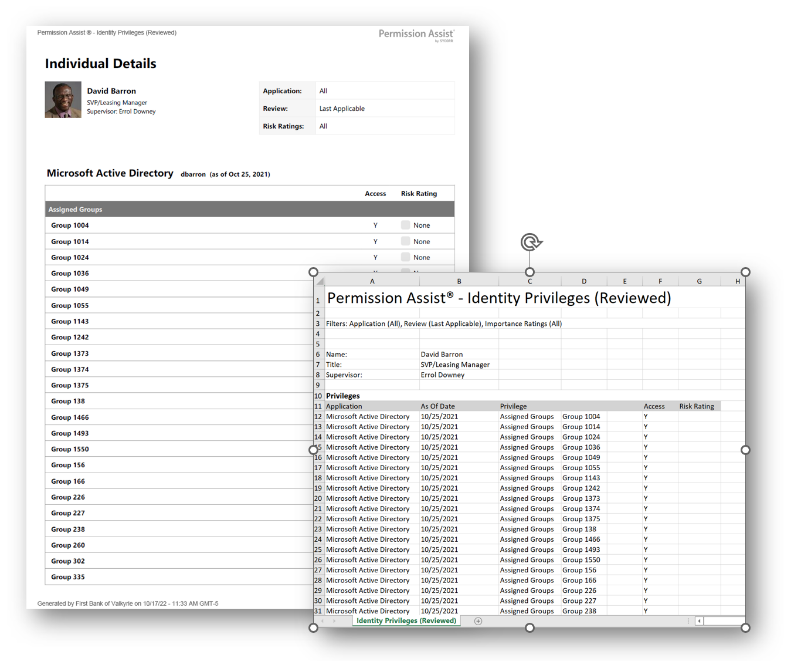Click Group 335 in the report list
The height and width of the screenshot is (661, 801).
tap(68, 578)
